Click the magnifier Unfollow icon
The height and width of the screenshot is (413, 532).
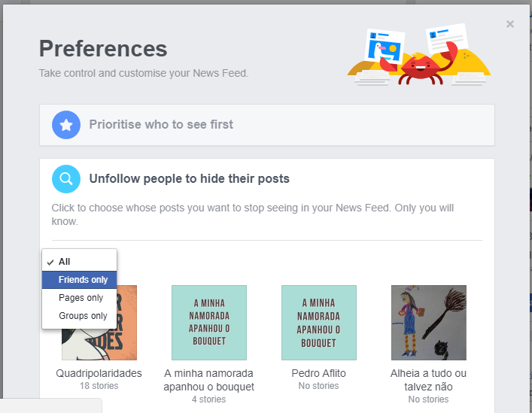click(66, 179)
